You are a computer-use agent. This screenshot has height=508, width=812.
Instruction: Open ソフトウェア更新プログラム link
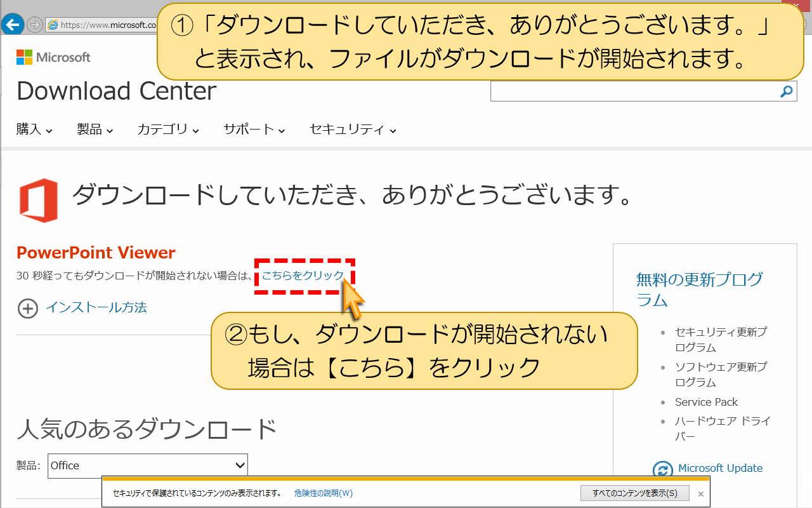point(721,375)
